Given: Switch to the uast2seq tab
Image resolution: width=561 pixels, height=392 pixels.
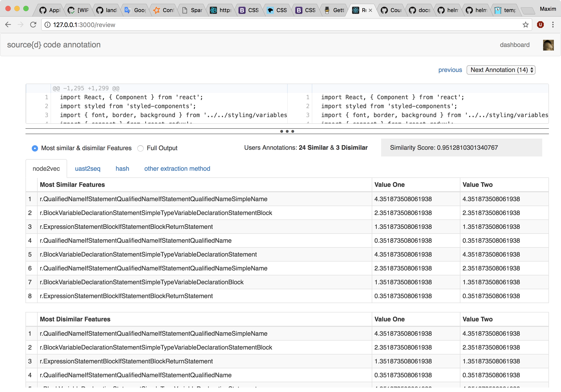Looking at the screenshot, I should point(87,169).
